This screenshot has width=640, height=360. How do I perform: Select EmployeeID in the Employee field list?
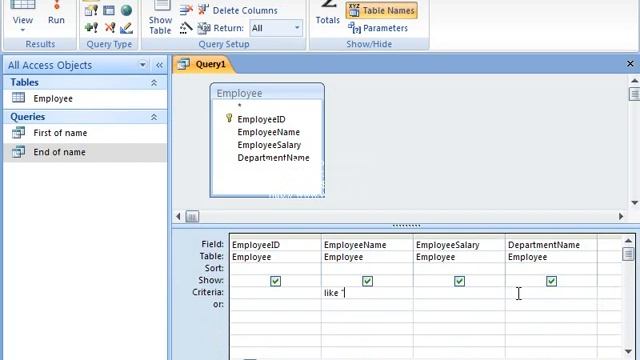[x=262, y=120]
